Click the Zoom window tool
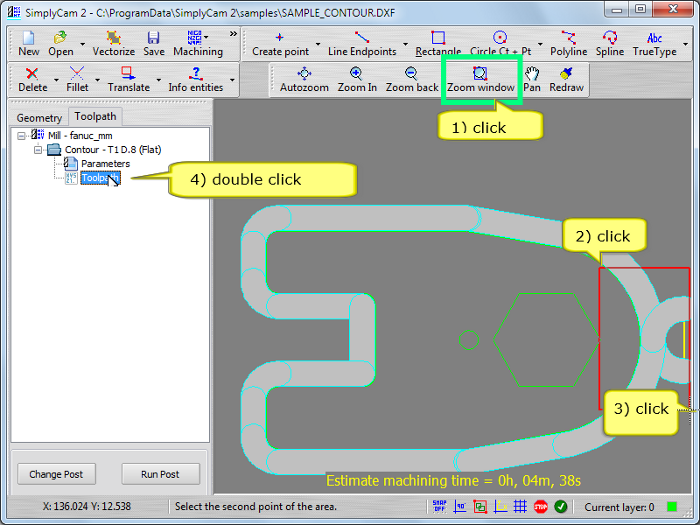Viewport: 700px width, 525px height. point(480,79)
